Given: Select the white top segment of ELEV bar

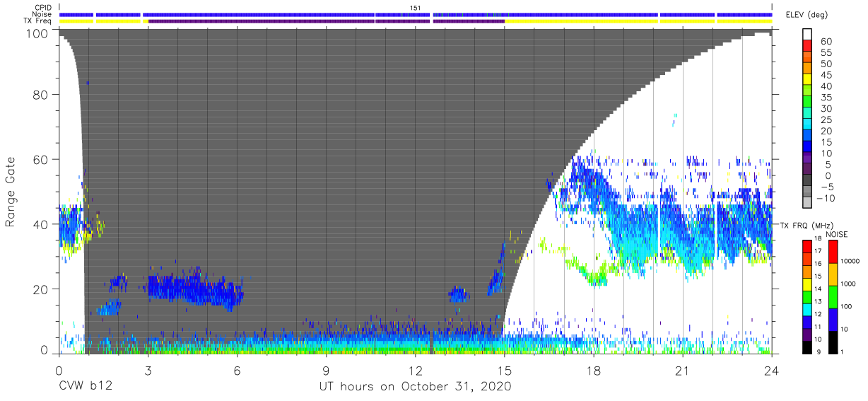Looking at the screenshot, I should 808,35.
